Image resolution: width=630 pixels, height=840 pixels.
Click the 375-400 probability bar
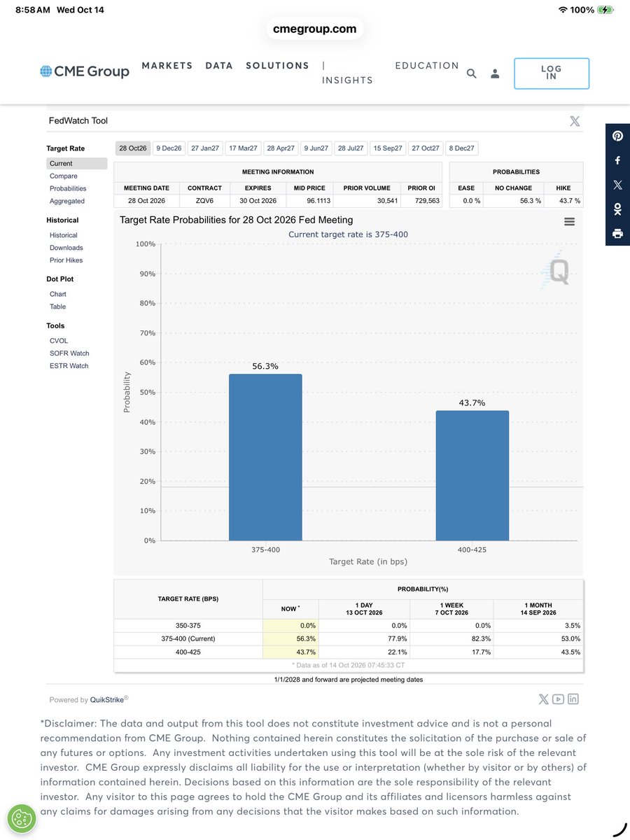click(265, 457)
